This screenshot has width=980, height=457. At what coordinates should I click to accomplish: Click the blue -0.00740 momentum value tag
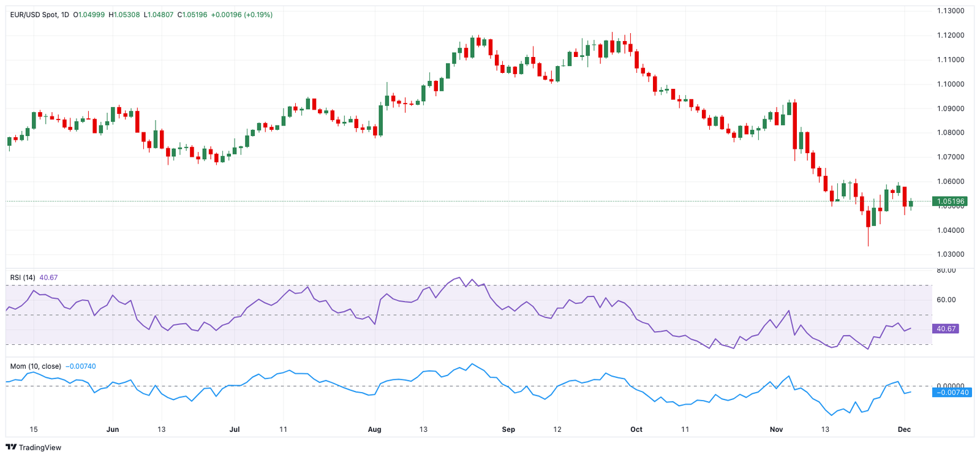(x=951, y=392)
